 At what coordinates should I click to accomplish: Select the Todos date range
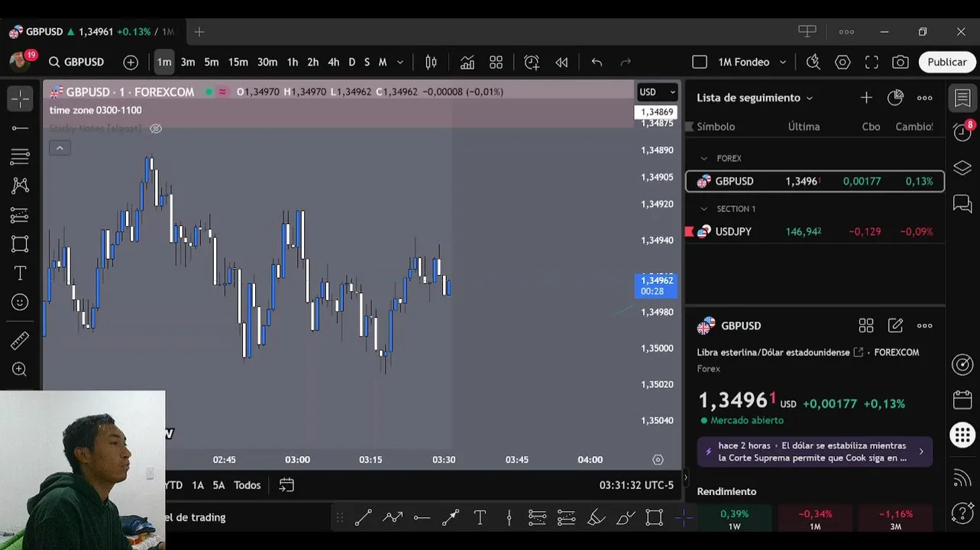click(247, 485)
